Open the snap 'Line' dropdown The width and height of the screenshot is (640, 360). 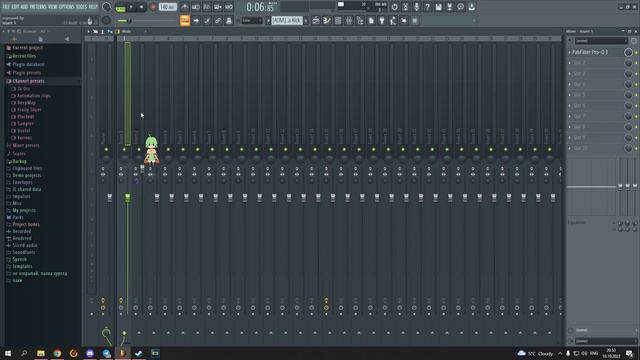point(252,20)
